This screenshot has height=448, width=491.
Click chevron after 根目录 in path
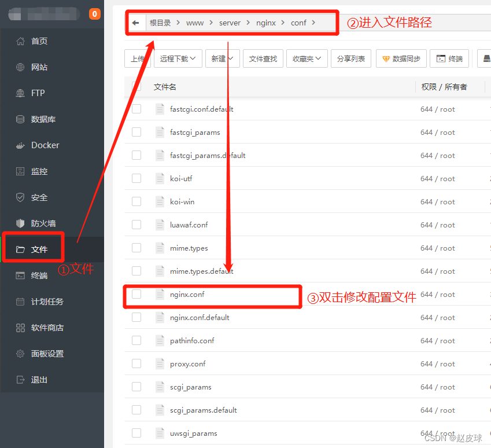178,23
